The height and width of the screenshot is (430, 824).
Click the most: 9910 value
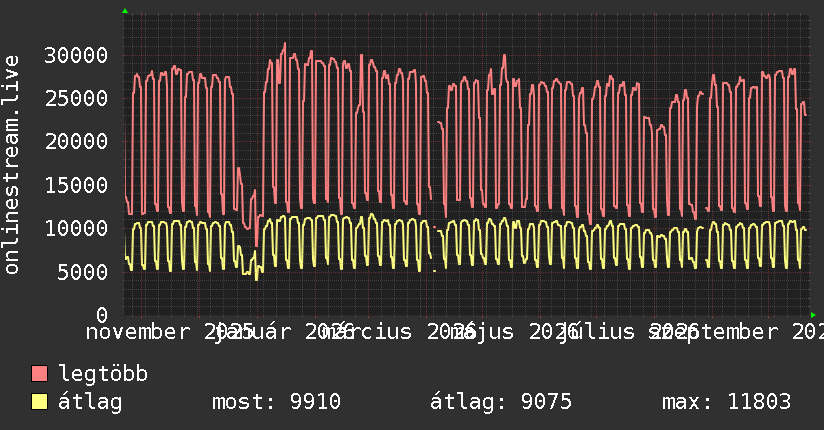pos(276,402)
